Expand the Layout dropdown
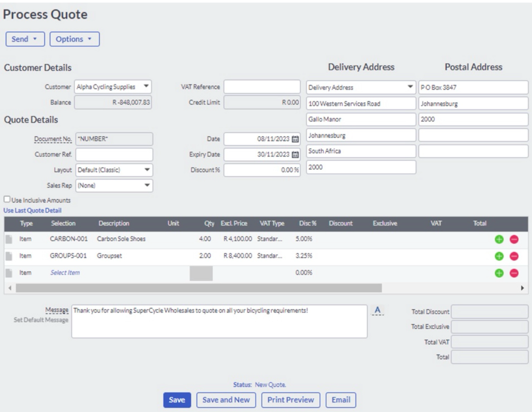The width and height of the screenshot is (532, 412). coord(147,170)
